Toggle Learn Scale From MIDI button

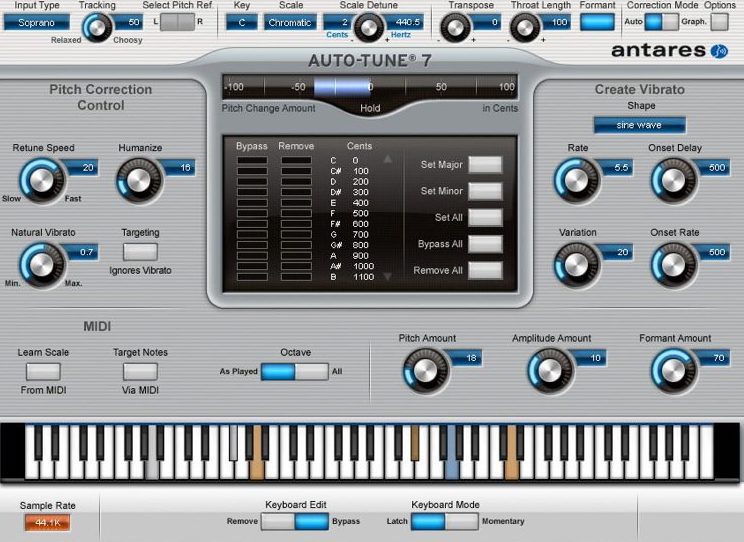[43, 372]
